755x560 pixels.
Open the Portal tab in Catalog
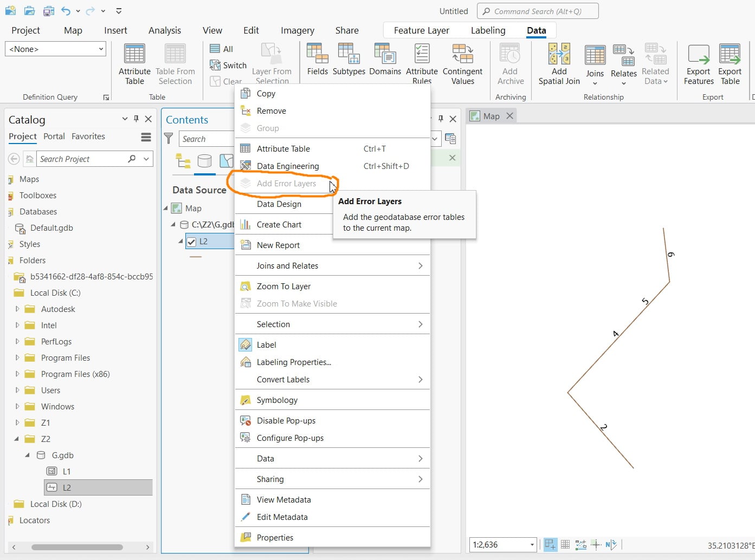54,136
